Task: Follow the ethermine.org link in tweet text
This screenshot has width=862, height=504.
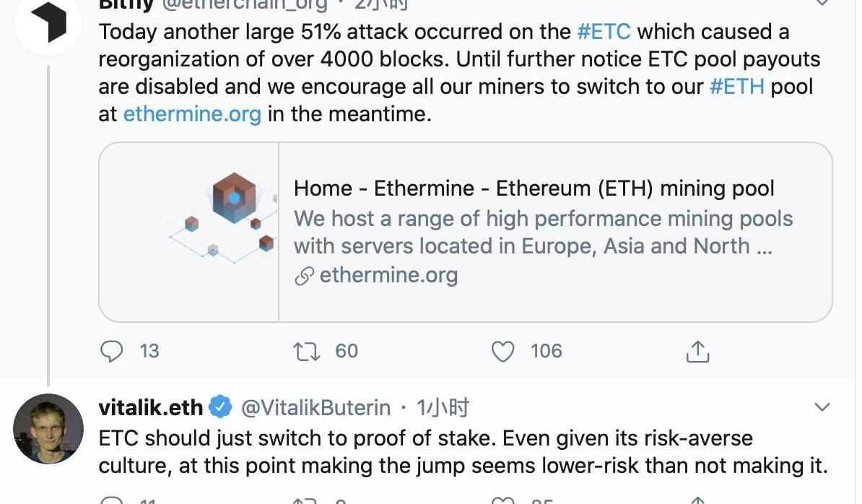Action: pos(192,114)
